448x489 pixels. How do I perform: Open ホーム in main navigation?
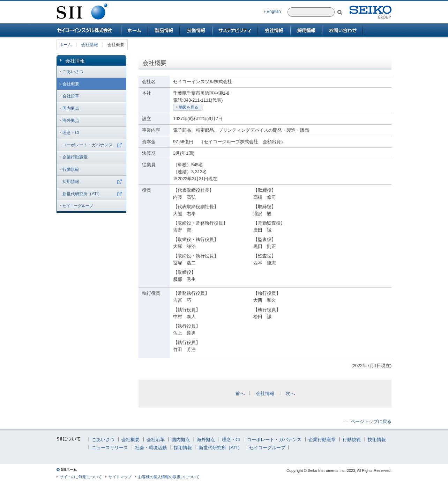click(134, 30)
